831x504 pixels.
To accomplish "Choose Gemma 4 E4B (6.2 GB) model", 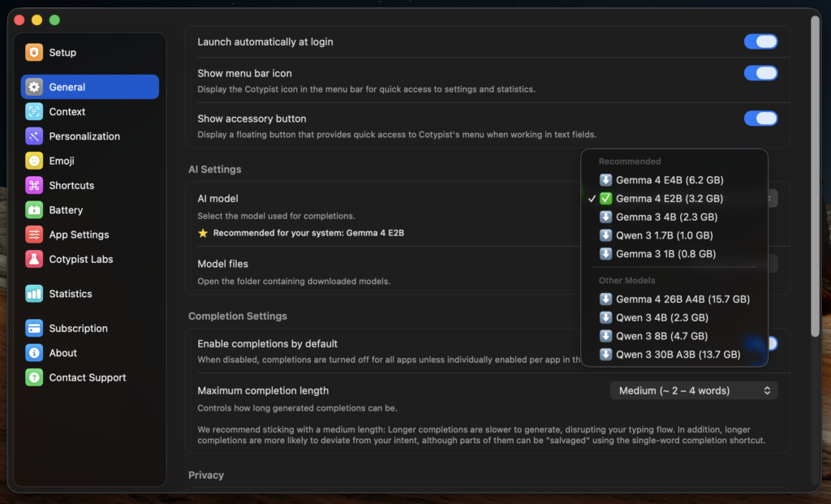I will pos(674,180).
